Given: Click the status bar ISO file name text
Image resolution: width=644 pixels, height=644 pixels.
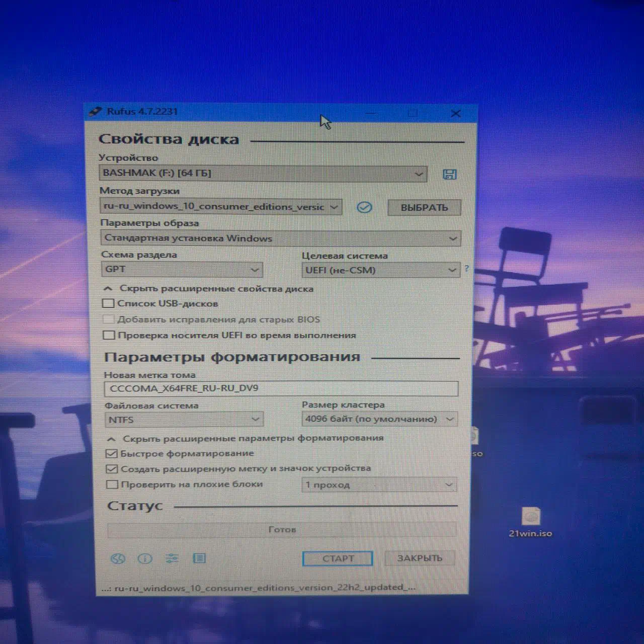Looking at the screenshot, I should [x=259, y=587].
